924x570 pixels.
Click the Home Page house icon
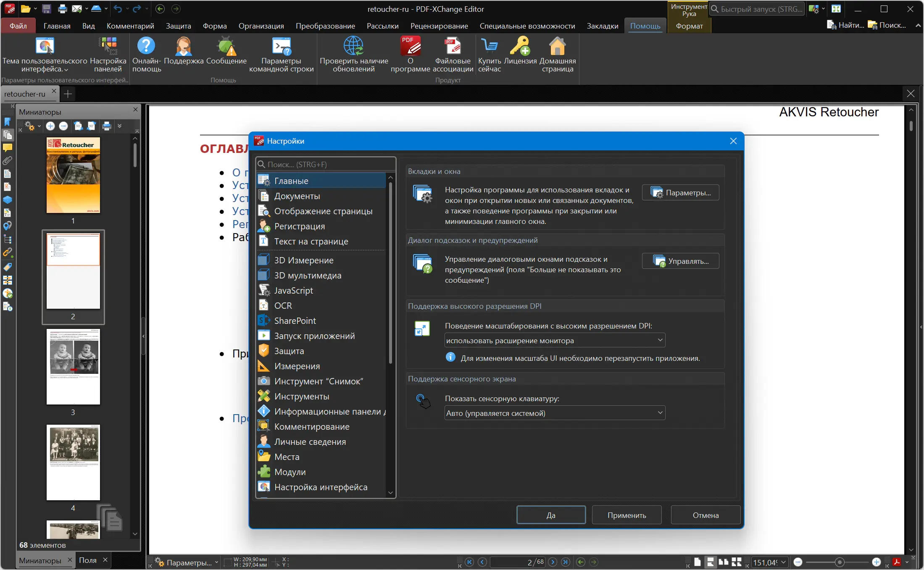click(557, 46)
